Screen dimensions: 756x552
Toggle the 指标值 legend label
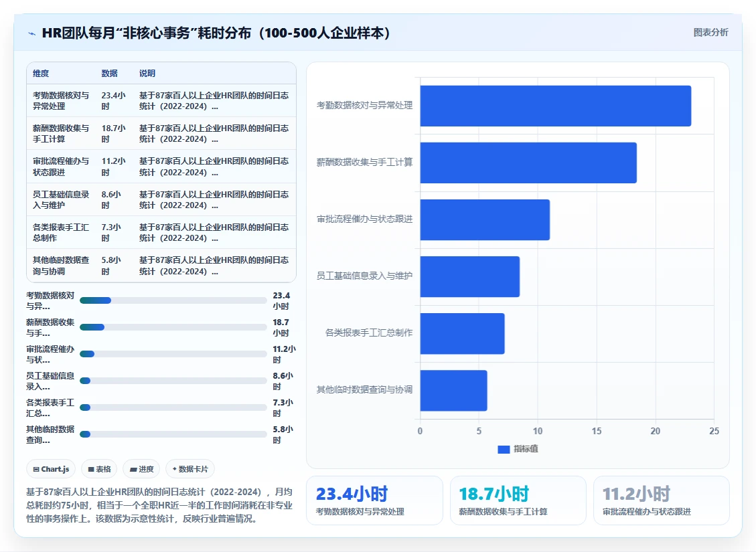coord(526,449)
